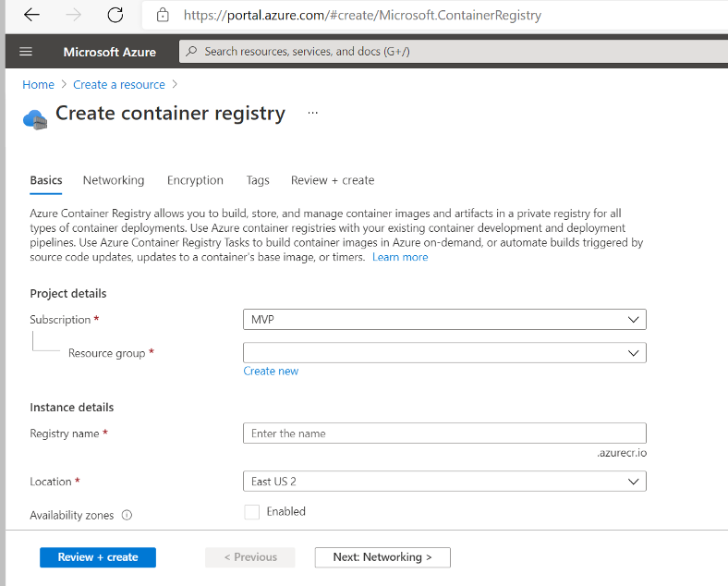The width and height of the screenshot is (728, 586).
Task: Open the Azure portal hamburger menu
Action: 26,52
